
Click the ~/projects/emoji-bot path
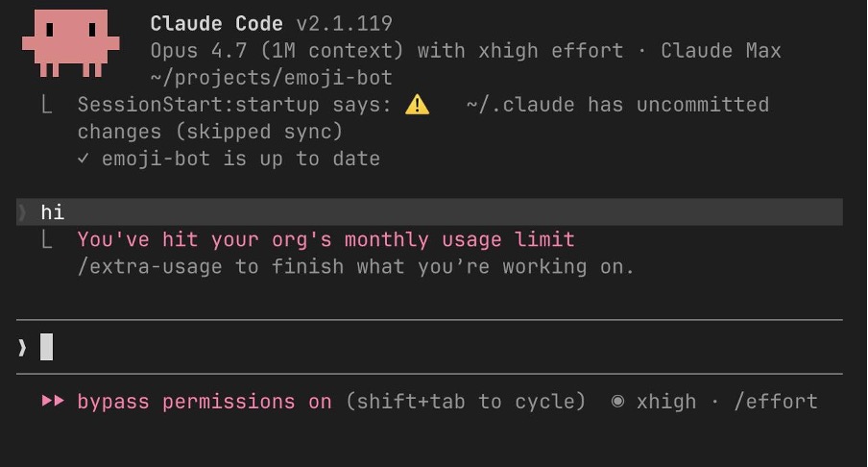pyautogui.click(x=271, y=78)
